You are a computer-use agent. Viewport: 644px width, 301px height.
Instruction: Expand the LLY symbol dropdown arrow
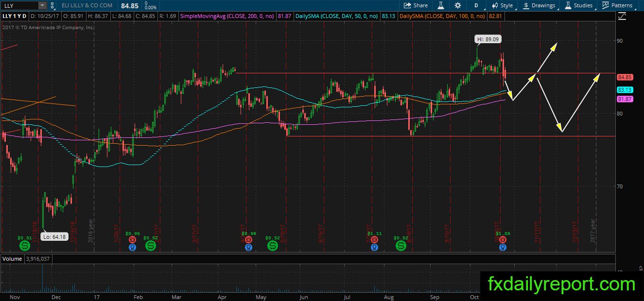pos(42,5)
